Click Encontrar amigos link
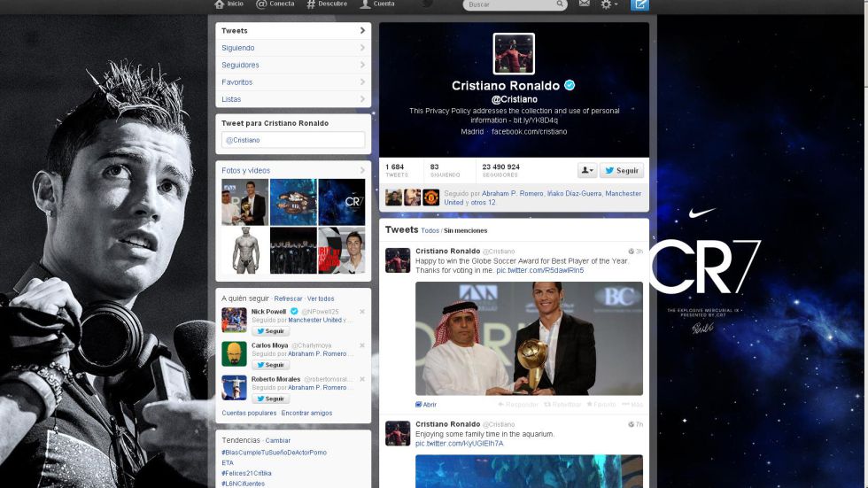The image size is (868, 488). pos(306,414)
